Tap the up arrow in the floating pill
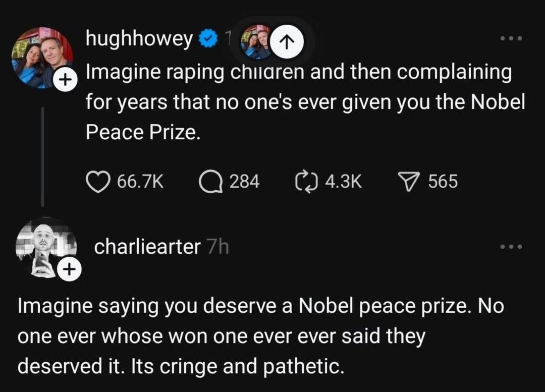Image resolution: width=545 pixels, height=392 pixels. click(287, 42)
